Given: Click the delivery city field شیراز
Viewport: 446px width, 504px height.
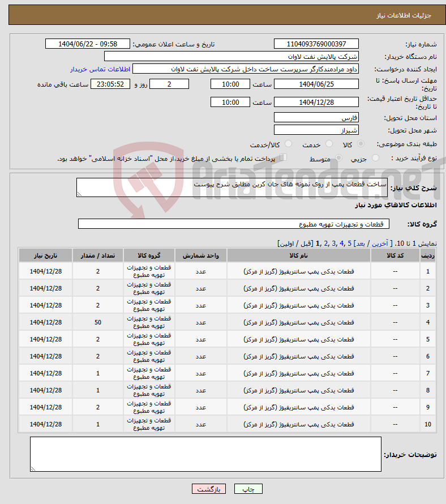Looking at the screenshot, I should (316, 130).
